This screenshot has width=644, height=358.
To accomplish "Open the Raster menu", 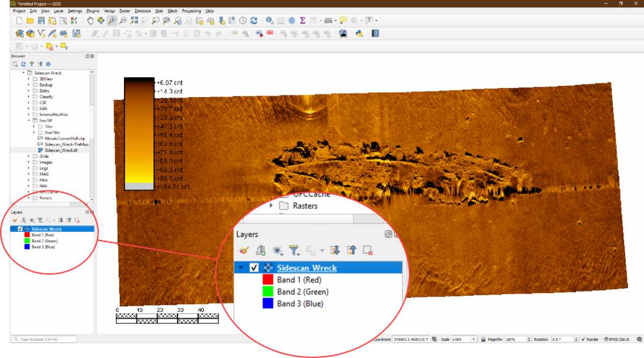I will (x=125, y=11).
